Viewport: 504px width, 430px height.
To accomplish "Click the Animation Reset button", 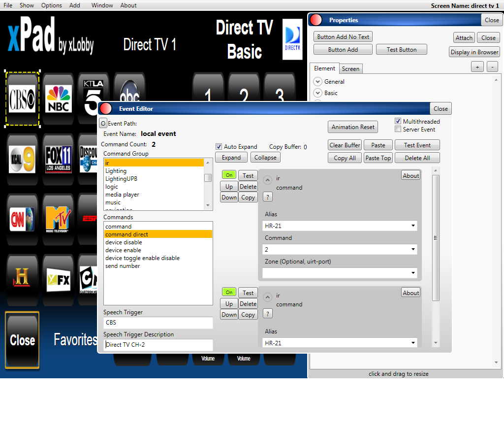I will point(352,127).
